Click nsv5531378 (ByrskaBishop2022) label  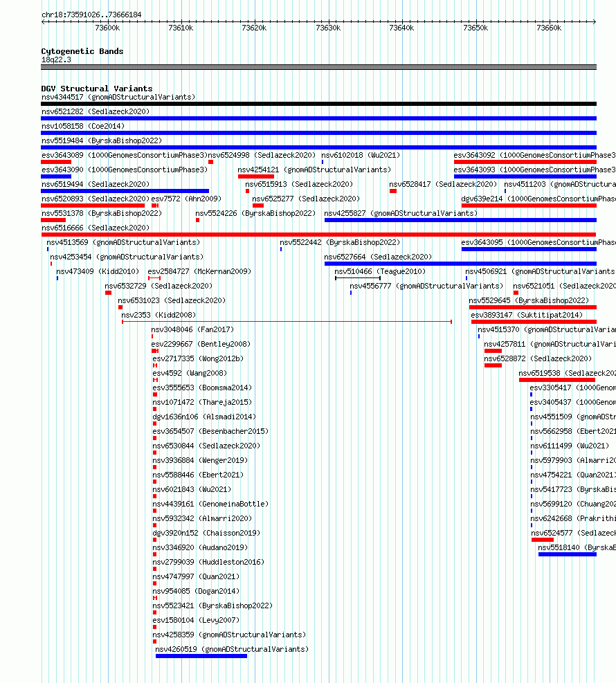tap(102, 213)
